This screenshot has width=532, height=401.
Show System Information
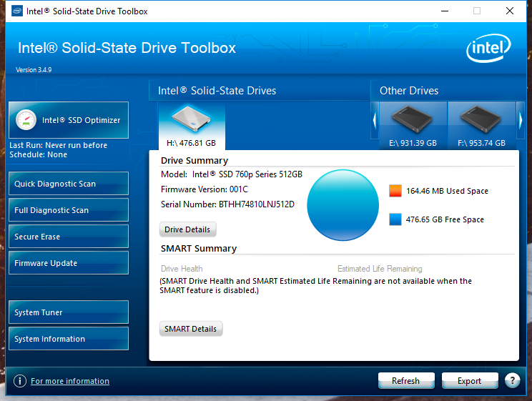coord(69,339)
